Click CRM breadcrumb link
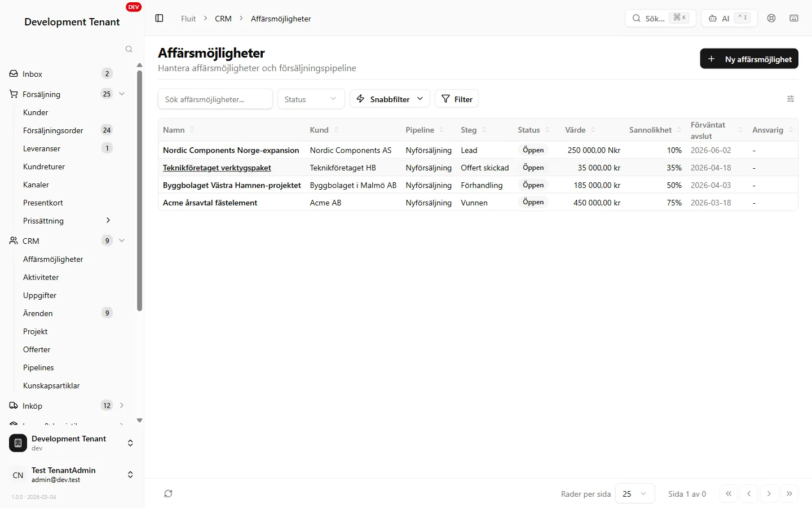Screen dimensions: 812x508 (223, 19)
